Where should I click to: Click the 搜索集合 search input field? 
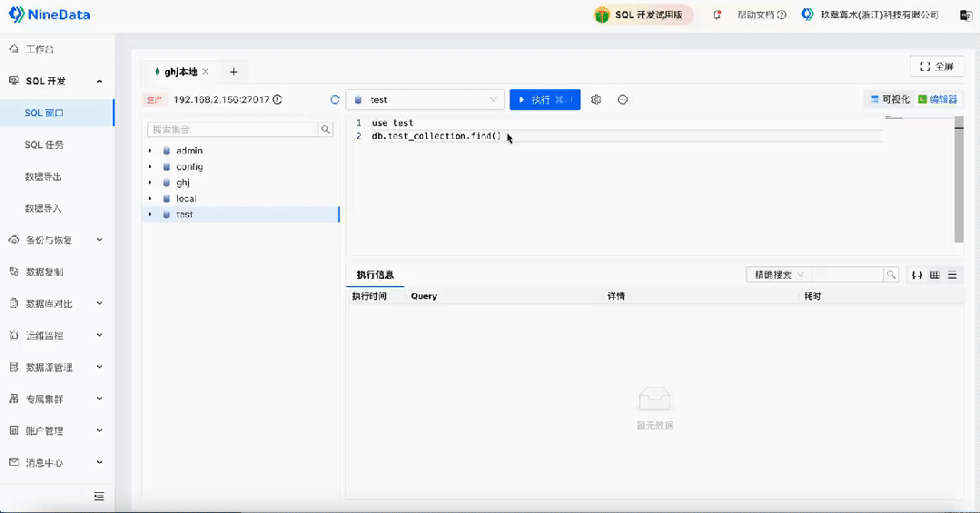[232, 130]
